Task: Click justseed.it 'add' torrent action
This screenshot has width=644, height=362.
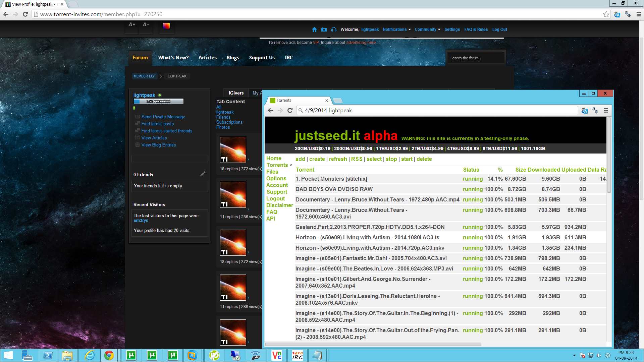Action: [x=300, y=159]
